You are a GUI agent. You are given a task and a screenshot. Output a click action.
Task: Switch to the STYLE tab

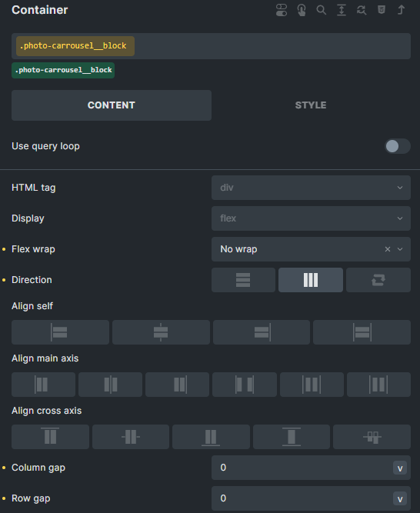[x=311, y=105]
